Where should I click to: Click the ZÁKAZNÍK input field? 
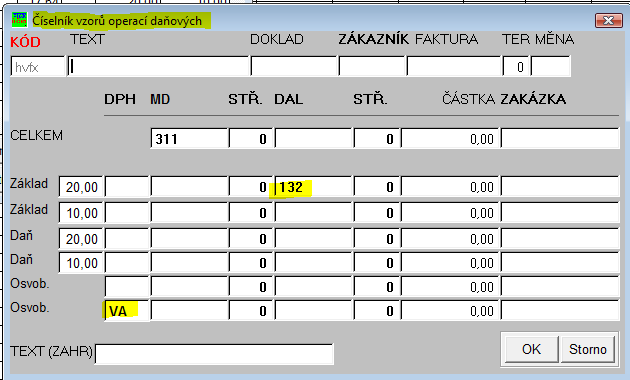pos(372,67)
